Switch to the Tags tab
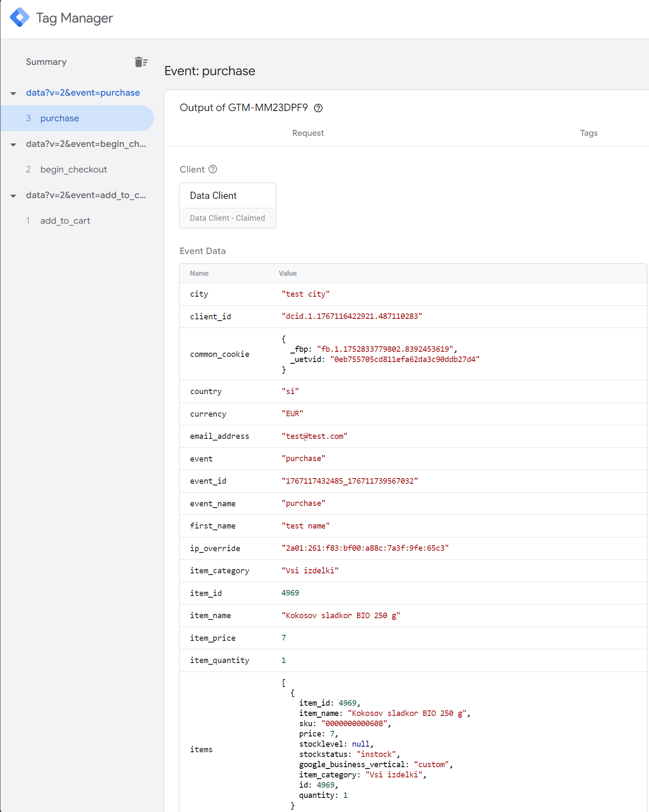 click(x=588, y=133)
